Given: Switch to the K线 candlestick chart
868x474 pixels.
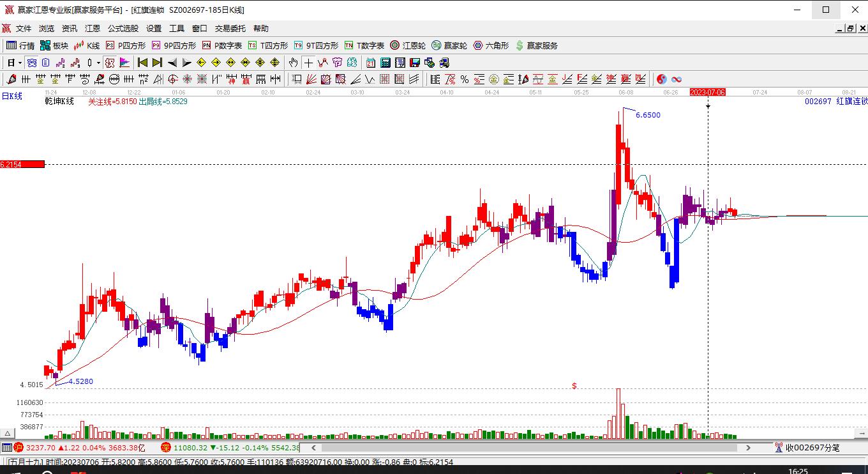Looking at the screenshot, I should point(87,45).
